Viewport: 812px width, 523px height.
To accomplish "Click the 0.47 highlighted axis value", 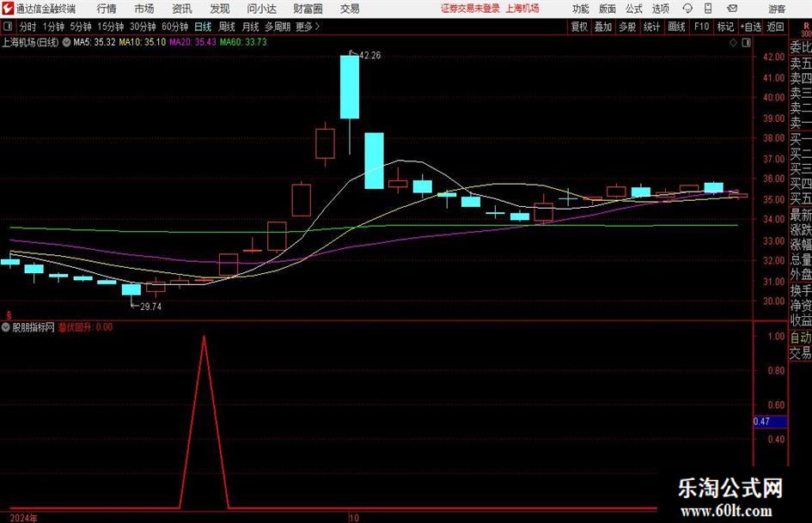I will click(x=770, y=422).
